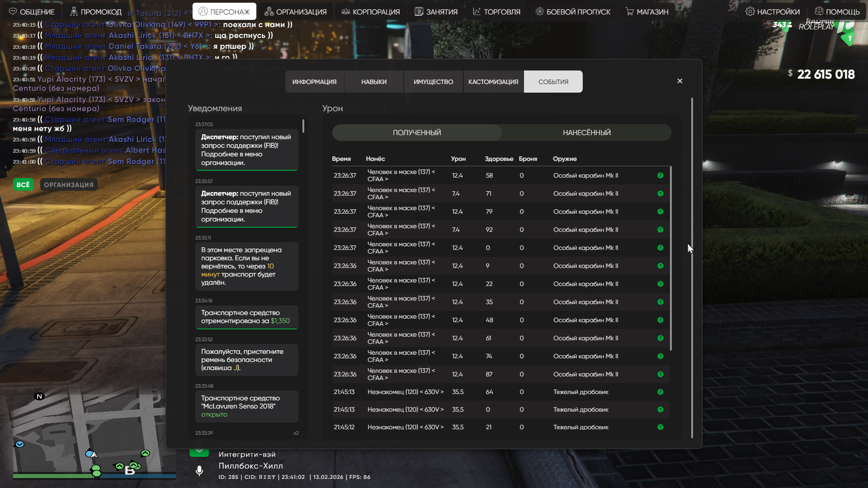Open the Организация menu item
The image size is (868, 488).
(296, 12)
